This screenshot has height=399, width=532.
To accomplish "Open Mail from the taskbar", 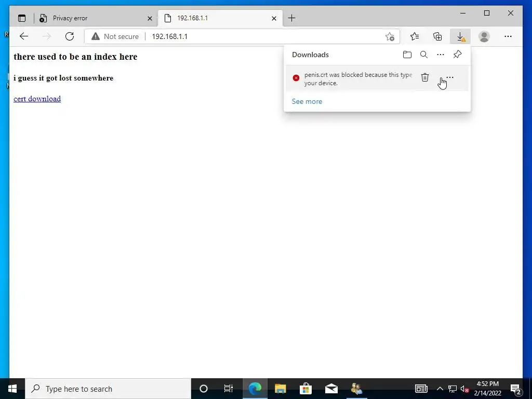I will tap(331, 389).
